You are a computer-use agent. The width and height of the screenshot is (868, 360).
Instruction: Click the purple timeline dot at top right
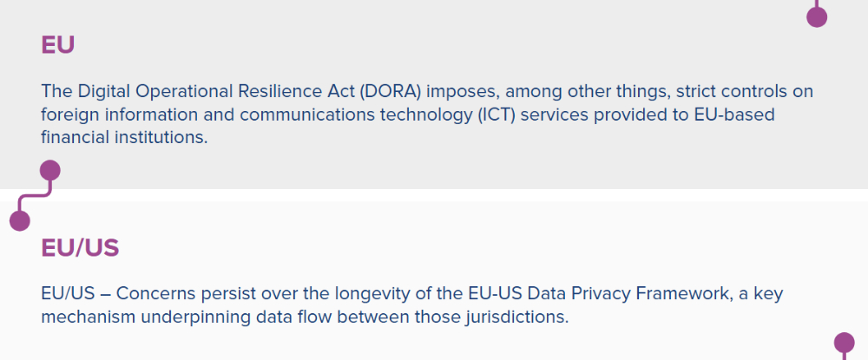coord(817,16)
